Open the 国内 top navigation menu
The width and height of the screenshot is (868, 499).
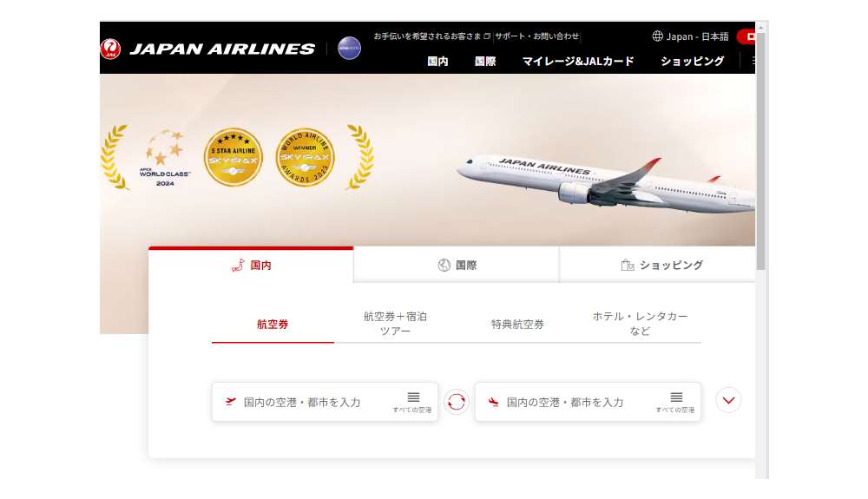[437, 62]
